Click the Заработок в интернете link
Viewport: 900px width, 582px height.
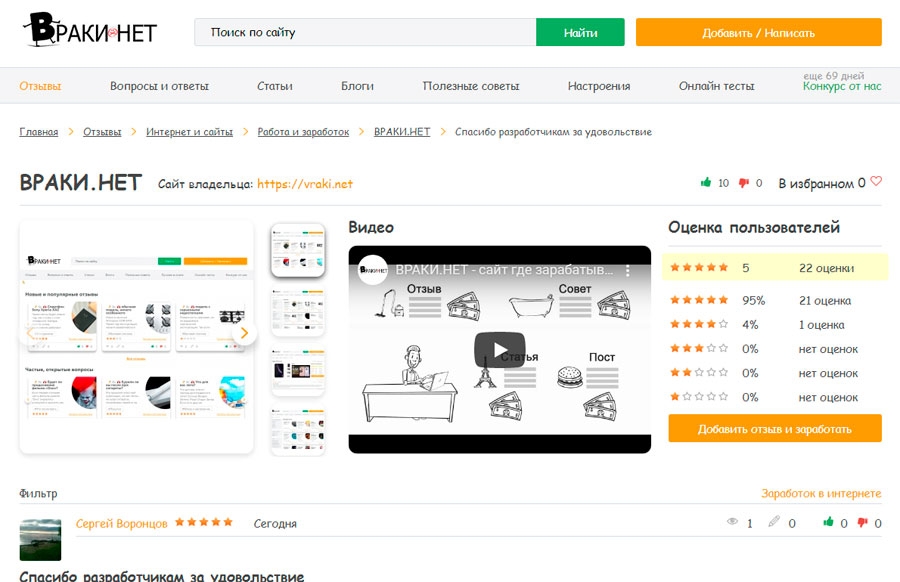(x=821, y=493)
